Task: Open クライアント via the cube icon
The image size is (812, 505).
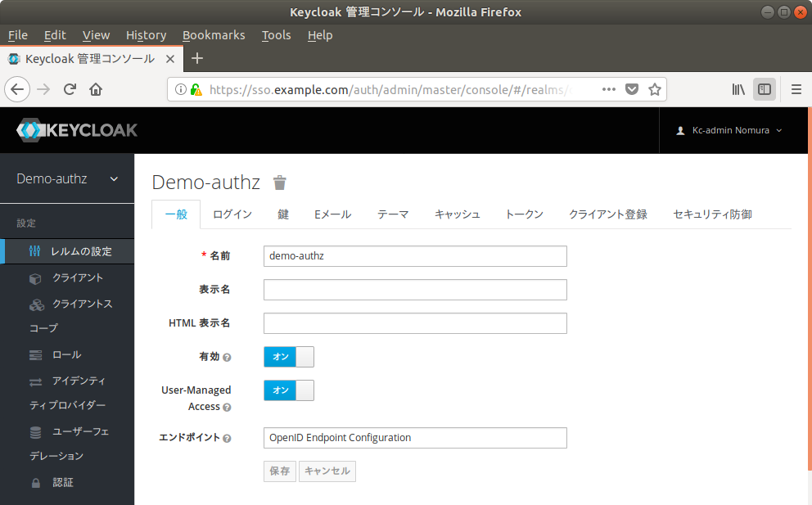Action: (34, 277)
